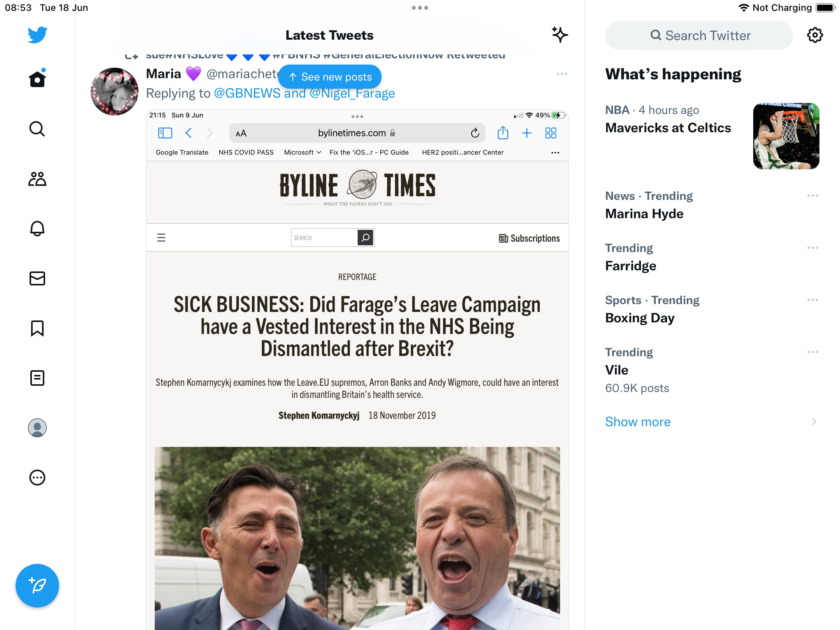Screen dimensions: 840x630
Task: Open more options for Boxing Day trend
Action: click(813, 300)
